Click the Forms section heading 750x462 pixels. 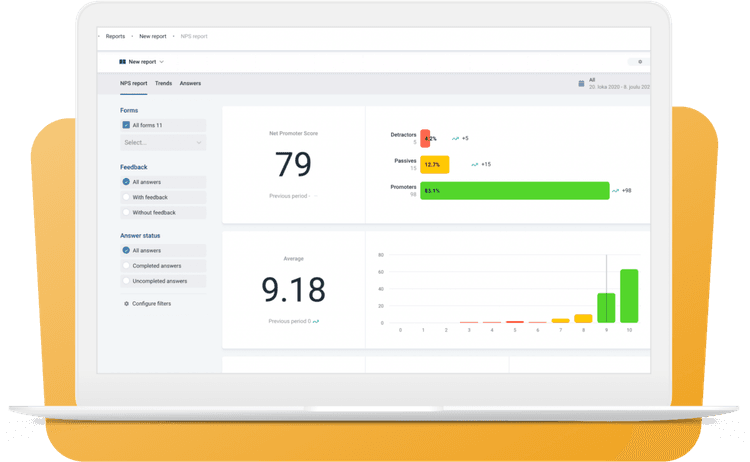point(129,110)
